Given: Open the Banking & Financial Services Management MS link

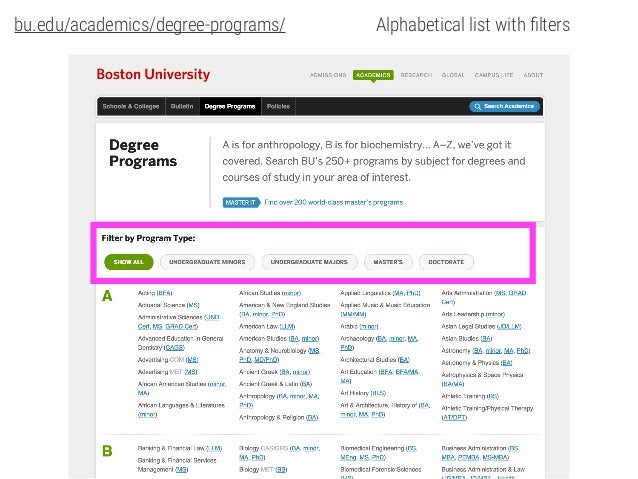Looking at the screenshot, I should 181,470.
